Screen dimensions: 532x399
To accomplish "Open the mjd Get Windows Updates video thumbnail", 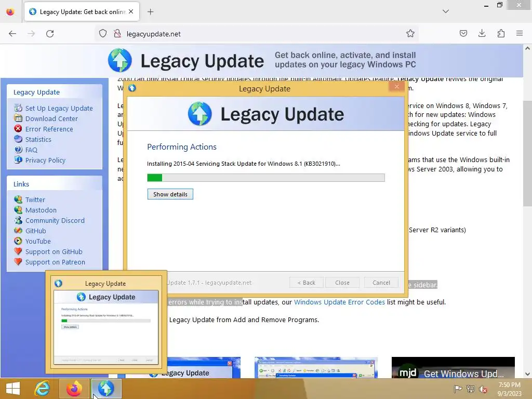I will pyautogui.click(x=453, y=367).
